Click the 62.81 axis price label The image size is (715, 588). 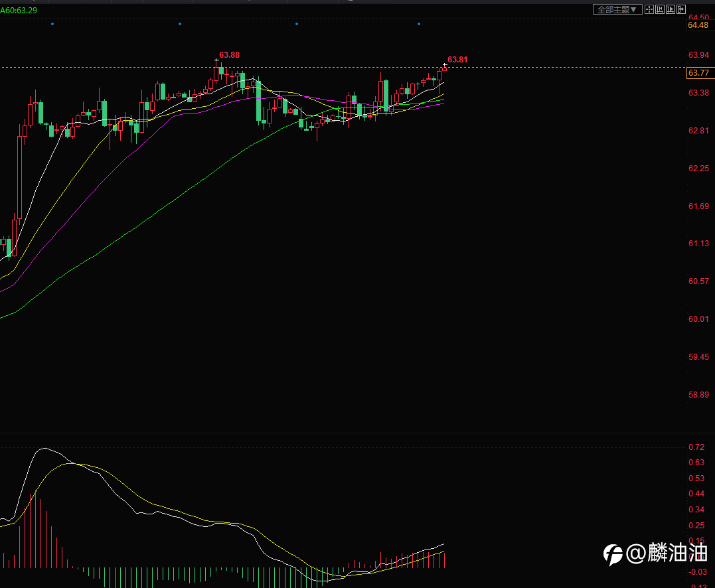(x=698, y=131)
